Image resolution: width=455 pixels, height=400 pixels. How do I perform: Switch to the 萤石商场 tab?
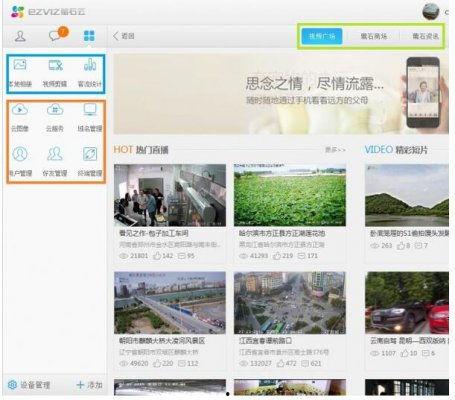[x=374, y=36]
